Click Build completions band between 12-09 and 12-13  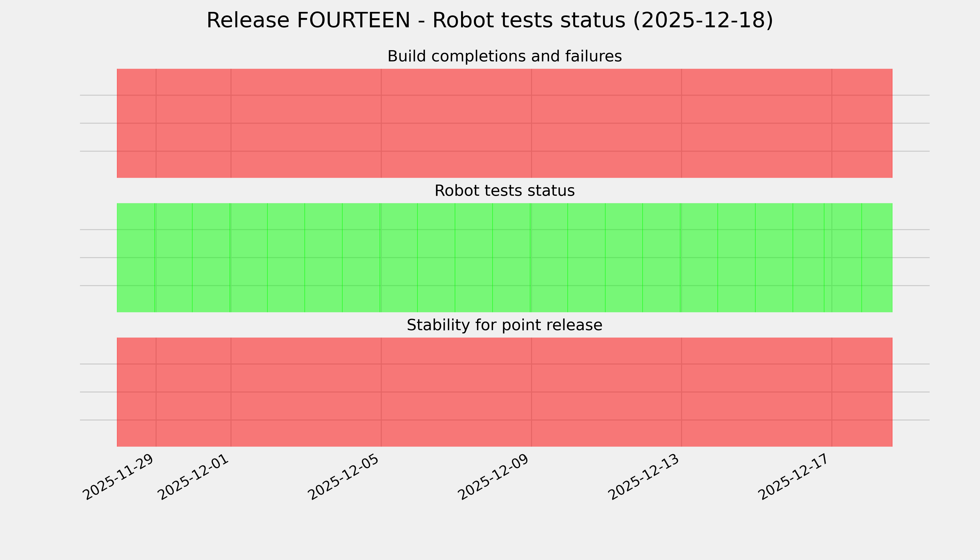[606, 123]
